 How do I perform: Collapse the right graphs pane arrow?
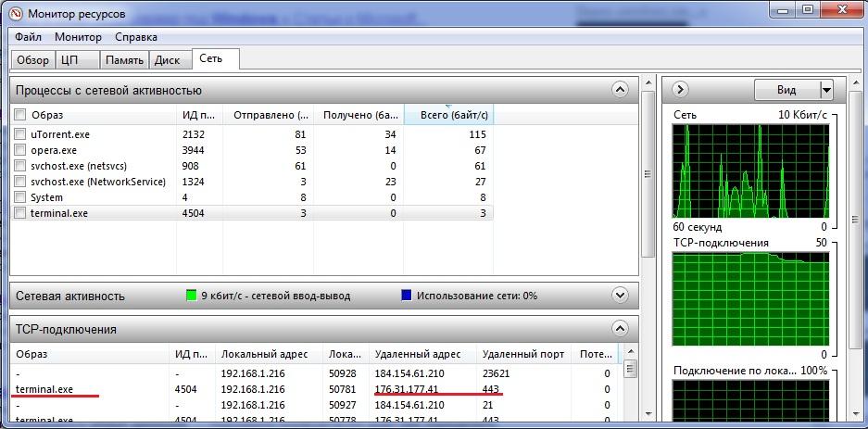point(681,90)
